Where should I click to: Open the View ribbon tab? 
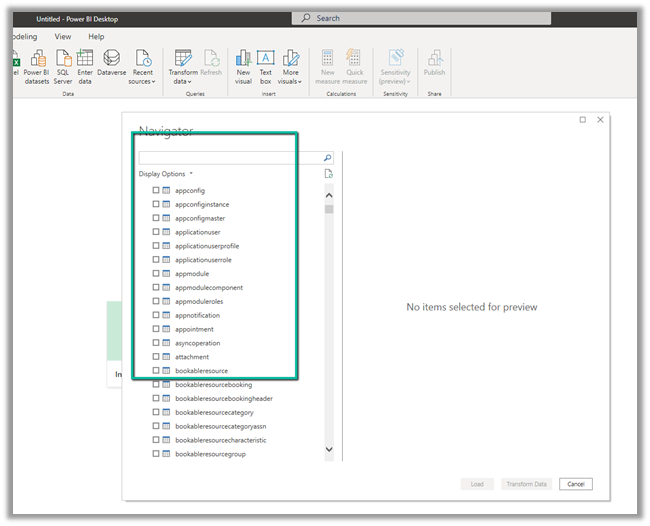click(63, 36)
